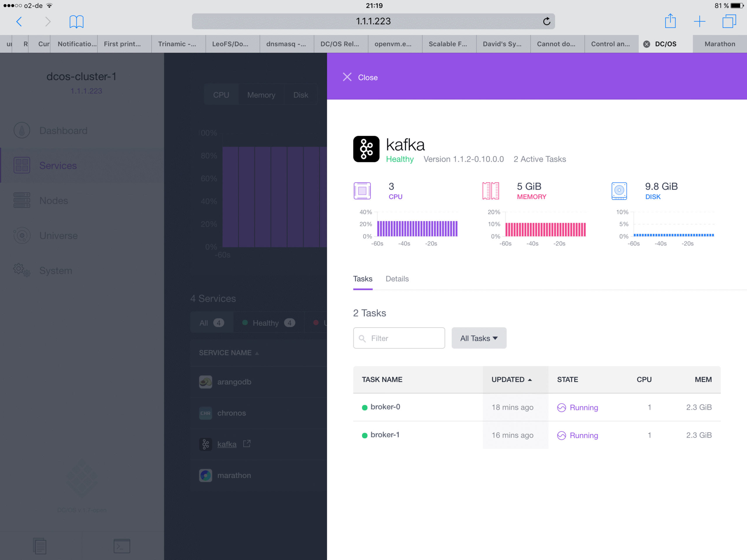Open the Safari bookmarks book icon

point(76,22)
